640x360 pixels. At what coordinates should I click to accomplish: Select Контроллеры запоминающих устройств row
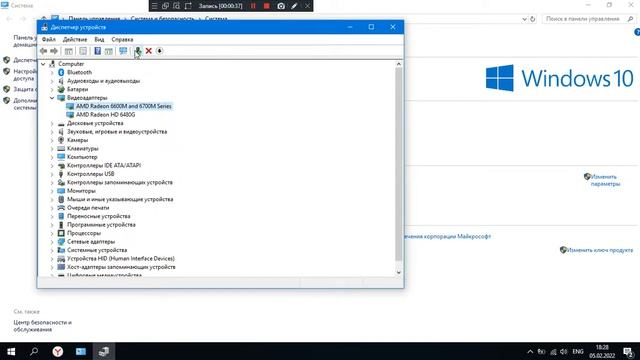pyautogui.click(x=120, y=182)
